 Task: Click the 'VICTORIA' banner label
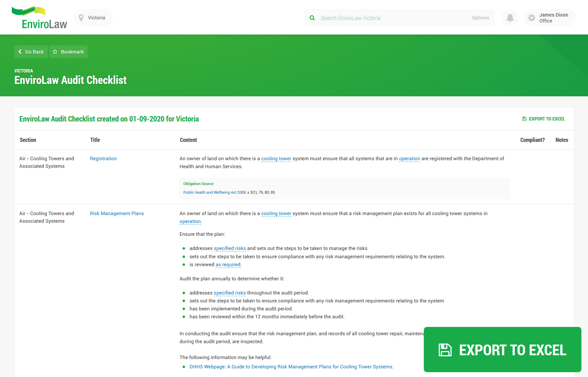[24, 71]
